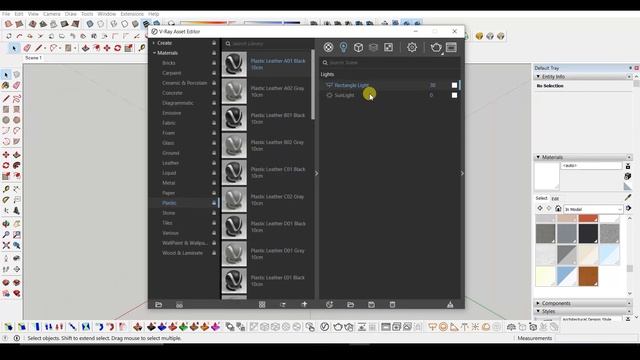640x360 pixels.
Task: Switch to the Select tab in Materials tray
Action: (541, 198)
